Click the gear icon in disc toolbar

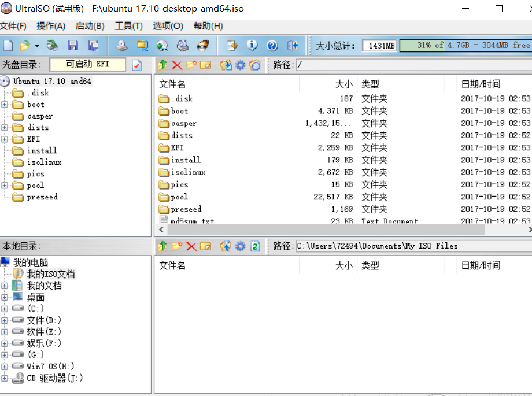(240, 65)
